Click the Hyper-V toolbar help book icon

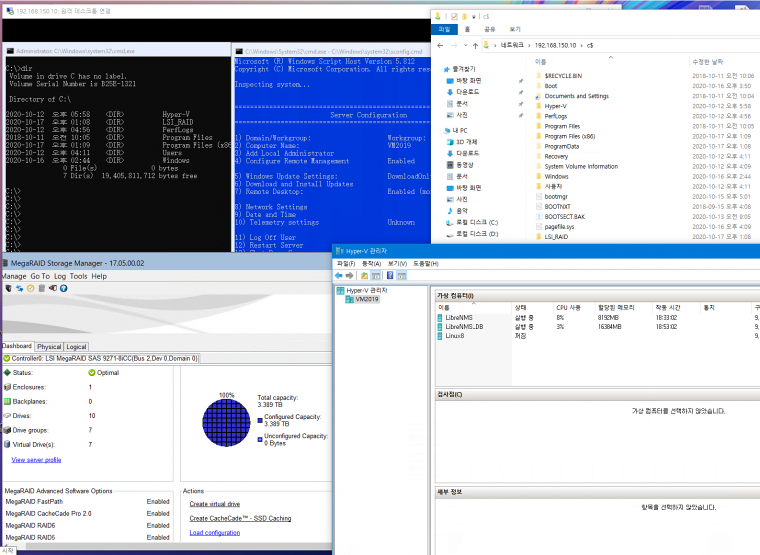coord(390,276)
